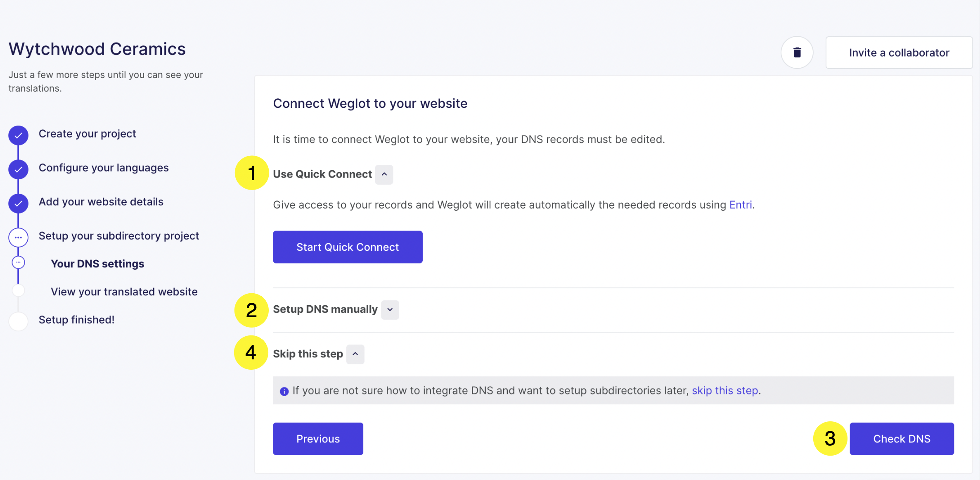The width and height of the screenshot is (980, 480).
Task: Click the skip this step link
Action: tap(724, 390)
